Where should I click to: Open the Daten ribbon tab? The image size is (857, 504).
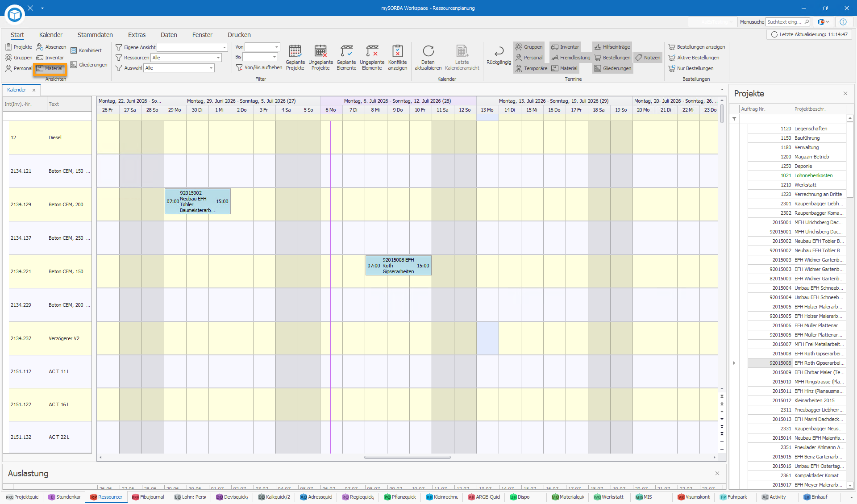pyautogui.click(x=169, y=35)
